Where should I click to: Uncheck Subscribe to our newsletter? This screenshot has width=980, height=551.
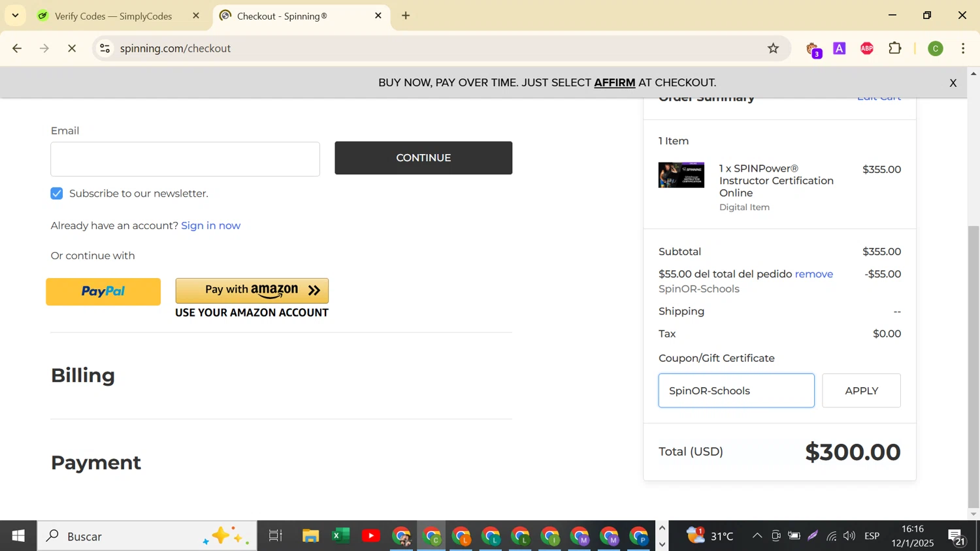[57, 193]
